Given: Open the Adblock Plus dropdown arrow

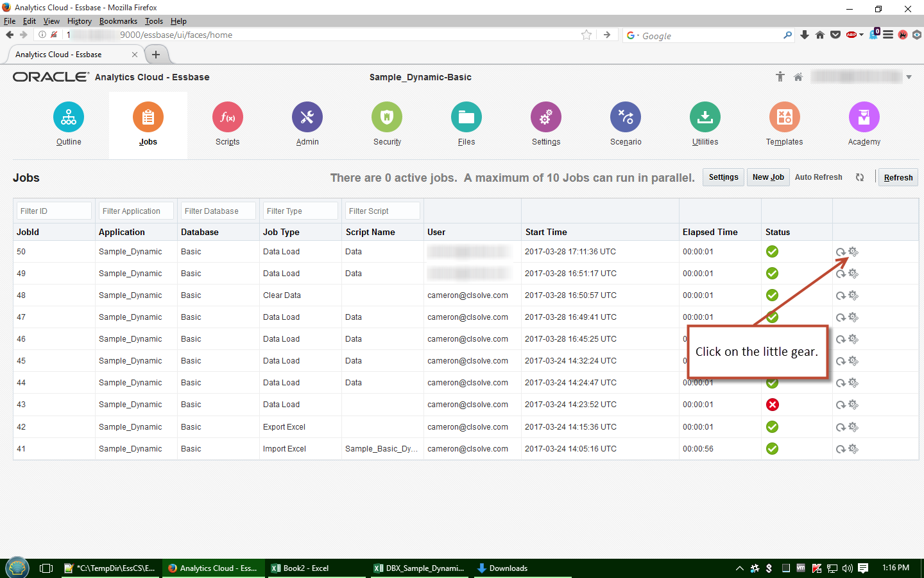Looking at the screenshot, I should click(x=861, y=35).
